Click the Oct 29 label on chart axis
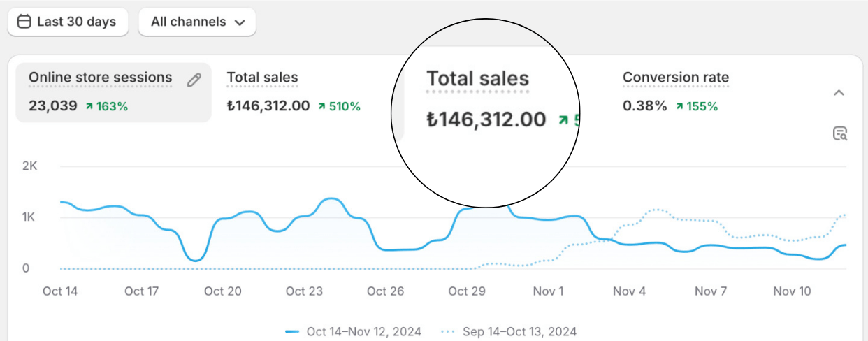This screenshot has height=341, width=868. pos(468,291)
